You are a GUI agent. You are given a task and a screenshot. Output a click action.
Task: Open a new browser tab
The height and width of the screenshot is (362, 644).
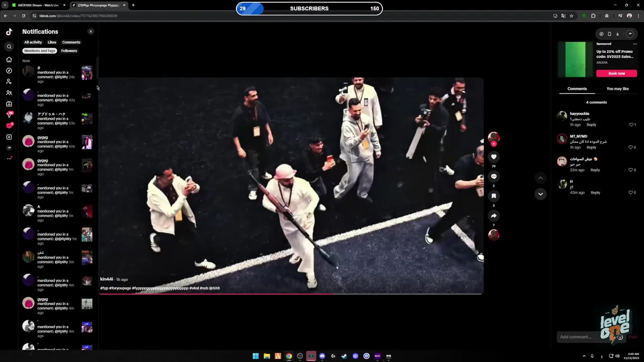(x=133, y=5)
